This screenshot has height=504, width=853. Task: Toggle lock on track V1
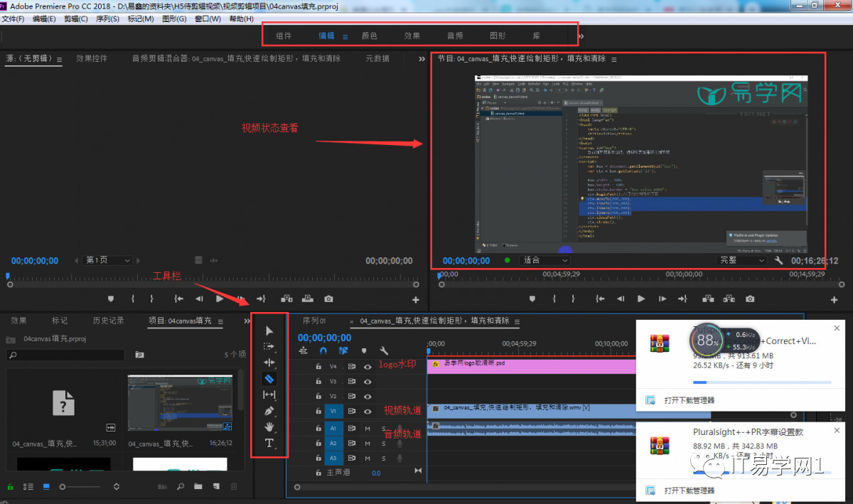click(x=317, y=412)
